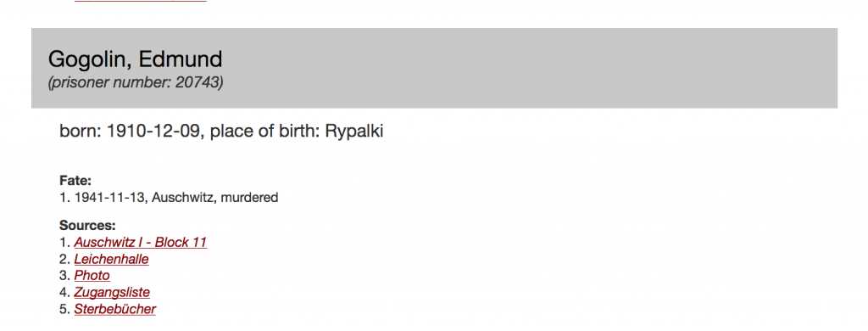
Task: Click the 'born:' label text
Action: pyautogui.click(x=81, y=132)
